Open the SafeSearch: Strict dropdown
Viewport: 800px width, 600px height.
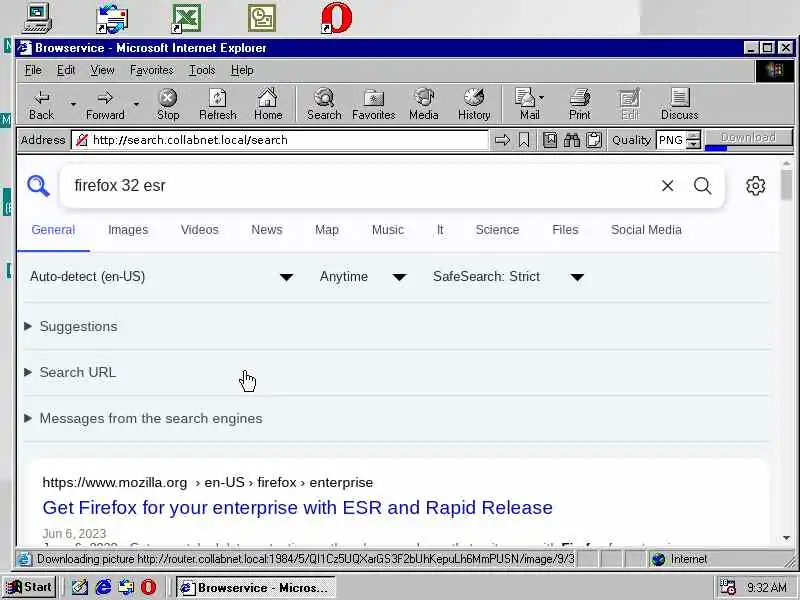[x=508, y=277]
